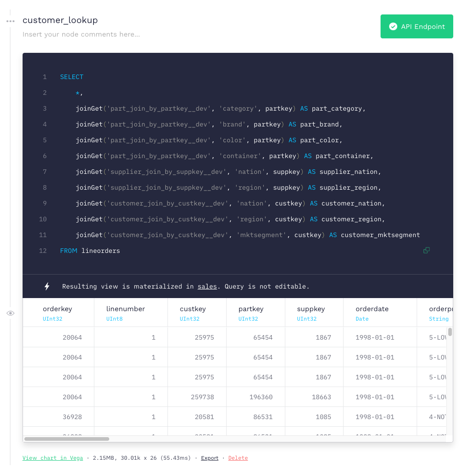The image size is (474, 476).
Task: Click the table's horizontal scrollbar thumb
Action: click(67, 439)
